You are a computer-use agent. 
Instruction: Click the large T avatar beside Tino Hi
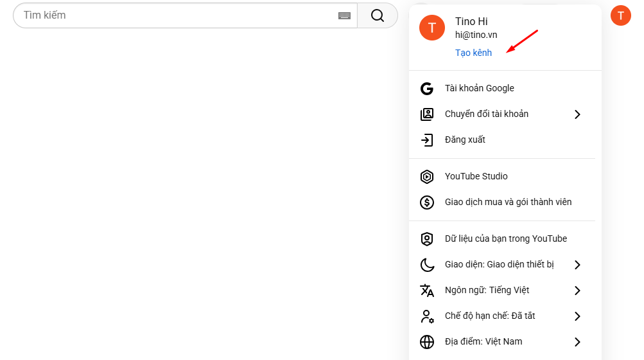[432, 28]
